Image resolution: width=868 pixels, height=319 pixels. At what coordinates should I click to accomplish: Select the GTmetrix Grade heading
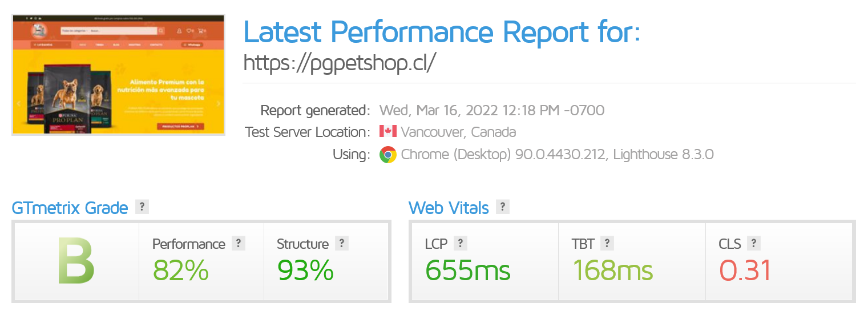(70, 208)
